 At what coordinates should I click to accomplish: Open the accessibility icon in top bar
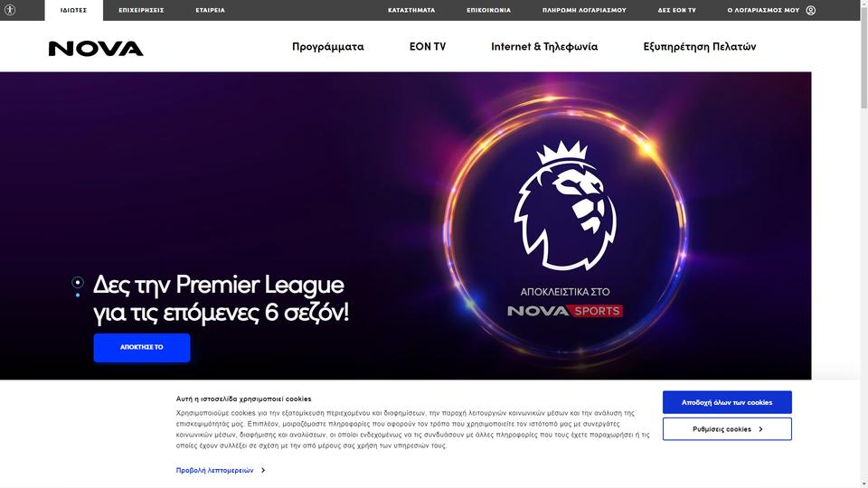tap(10, 10)
